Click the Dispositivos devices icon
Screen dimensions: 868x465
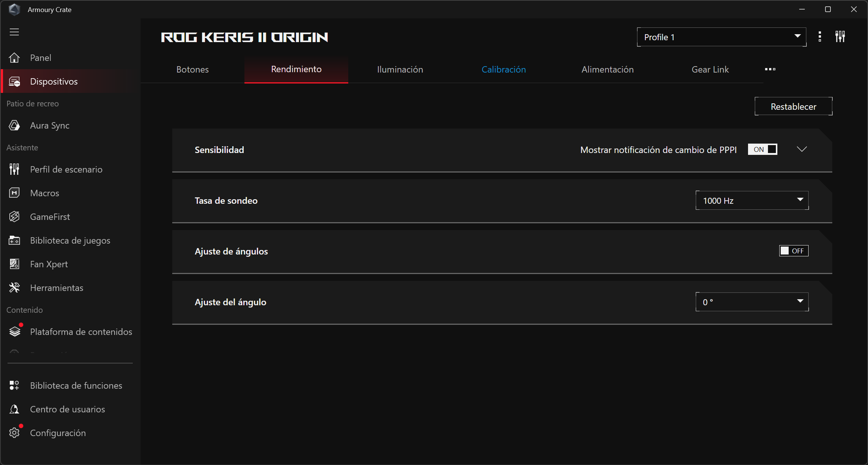click(x=14, y=81)
